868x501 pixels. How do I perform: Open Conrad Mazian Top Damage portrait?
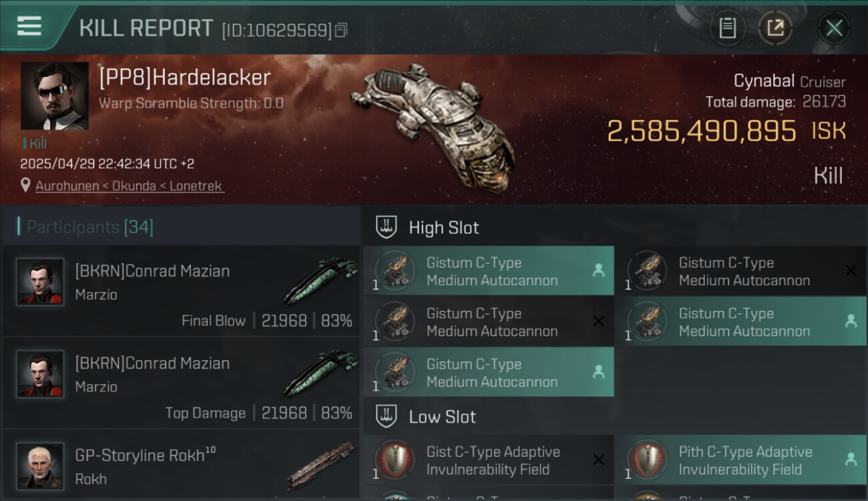pos(40,374)
